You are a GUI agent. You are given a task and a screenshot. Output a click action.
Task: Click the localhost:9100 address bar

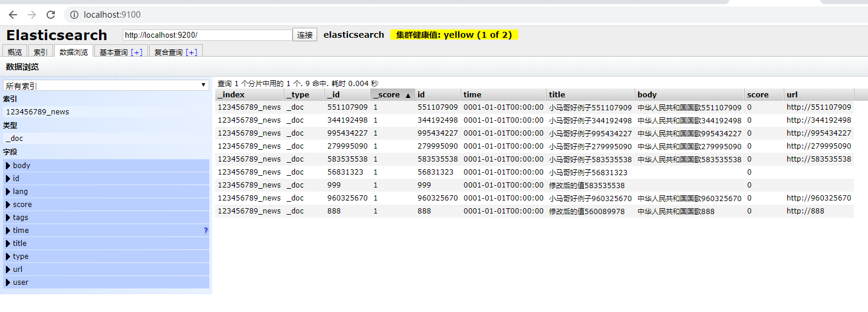click(112, 15)
